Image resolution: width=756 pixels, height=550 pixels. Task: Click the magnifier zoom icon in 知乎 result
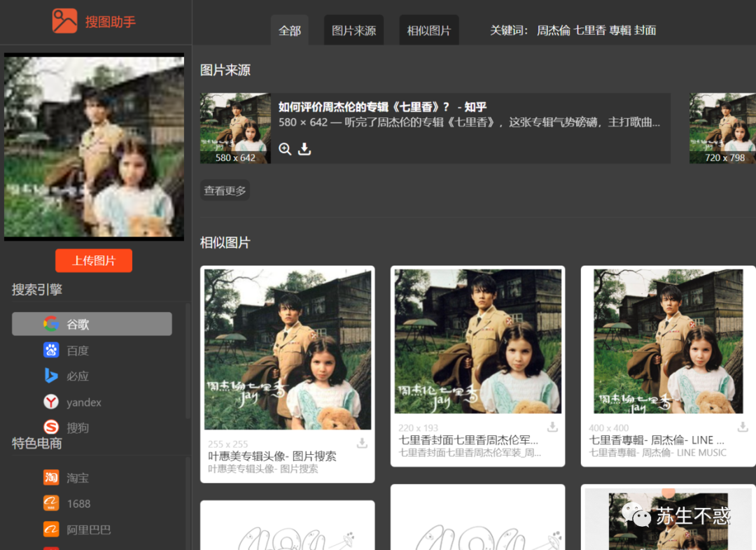pos(285,149)
